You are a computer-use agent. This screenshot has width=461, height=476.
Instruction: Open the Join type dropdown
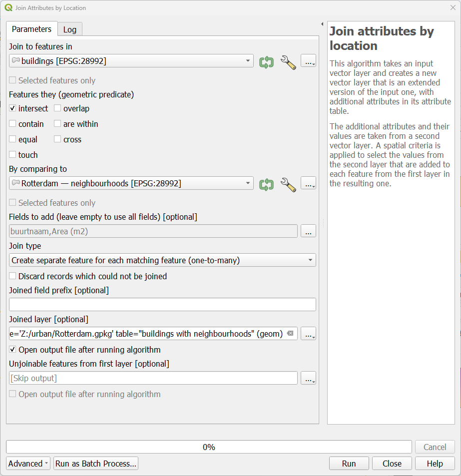[162, 260]
